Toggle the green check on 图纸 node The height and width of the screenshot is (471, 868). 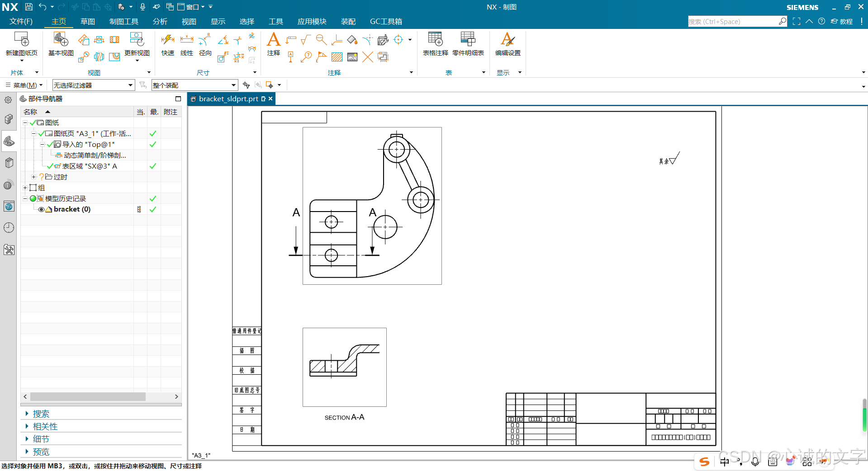33,122
